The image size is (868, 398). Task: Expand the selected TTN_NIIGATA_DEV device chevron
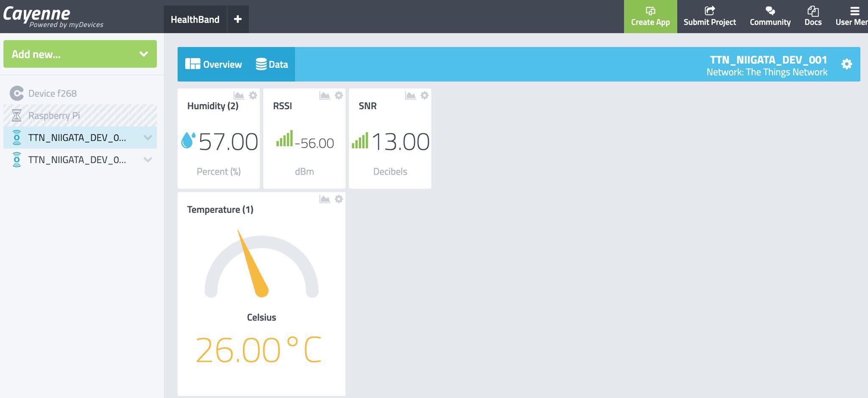[x=148, y=138]
